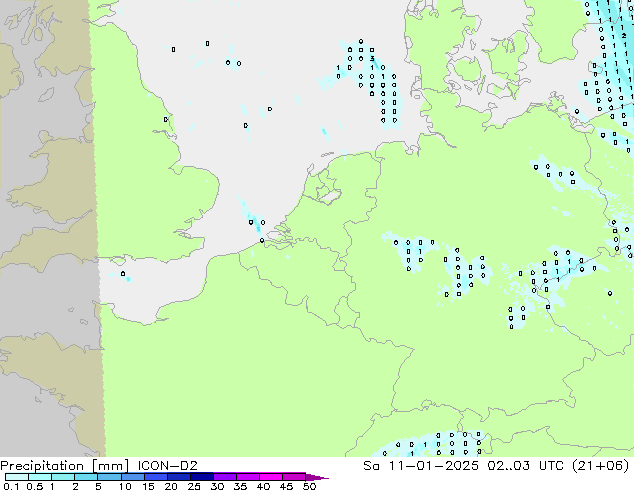Click the '0.1' legend scale label
The width and height of the screenshot is (634, 490).
point(11,486)
